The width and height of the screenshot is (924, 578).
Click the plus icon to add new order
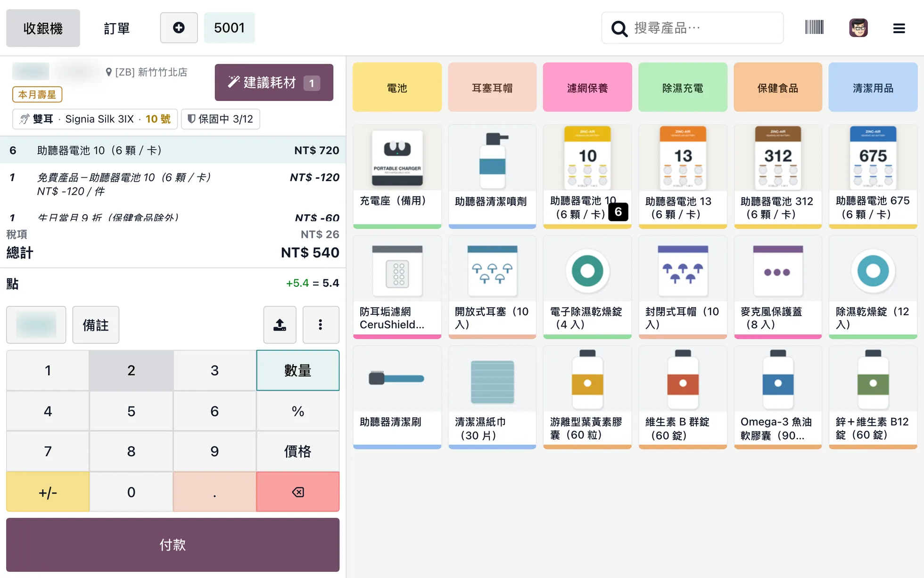click(x=179, y=28)
